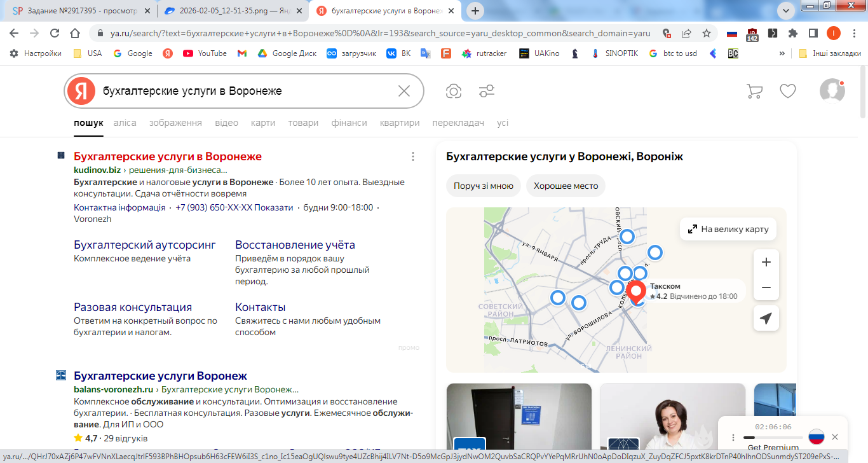Go back to the previous page

pyautogui.click(x=15, y=34)
